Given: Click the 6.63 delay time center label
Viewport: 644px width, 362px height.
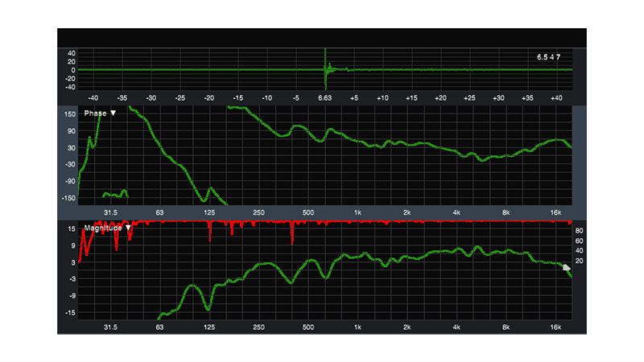Looking at the screenshot, I should tap(325, 97).
